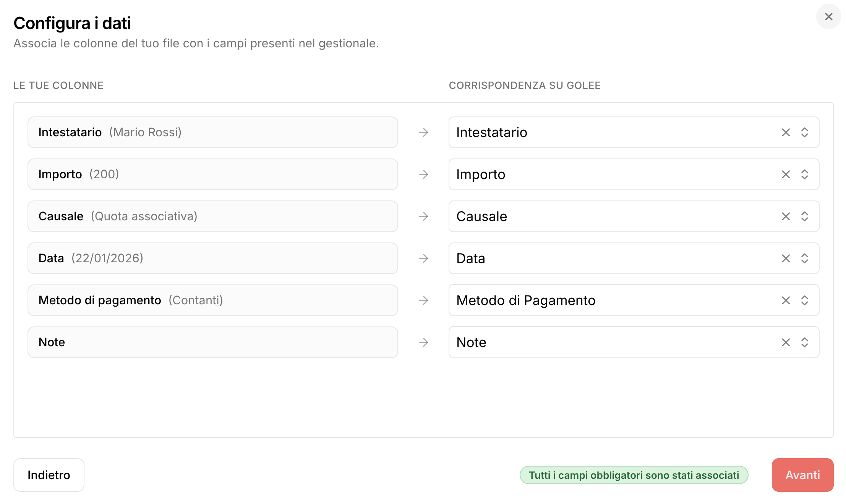Clear the Intestatario field mapping
The height and width of the screenshot is (504, 846).
coord(786,132)
